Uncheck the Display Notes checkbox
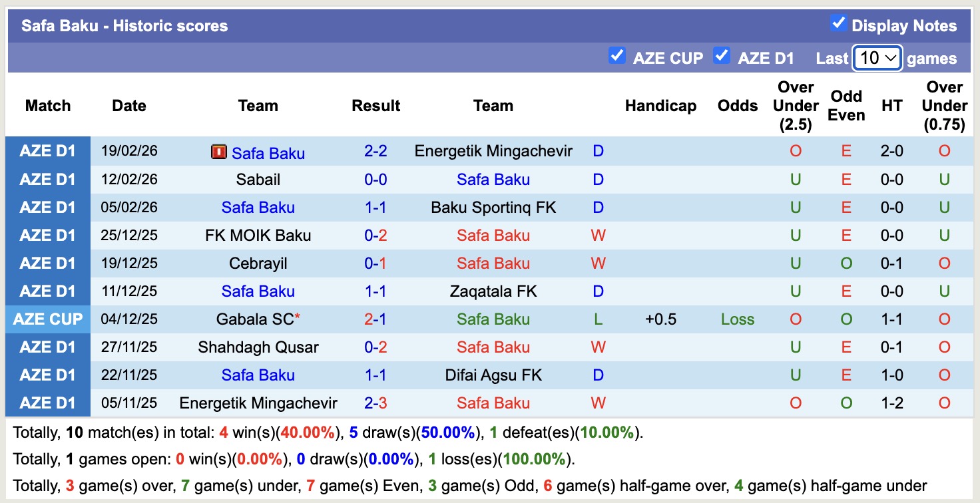This screenshot has width=980, height=503. click(838, 22)
